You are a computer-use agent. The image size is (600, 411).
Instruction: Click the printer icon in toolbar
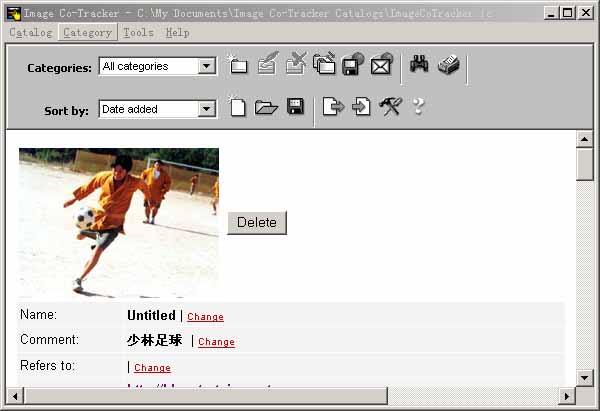(448, 66)
